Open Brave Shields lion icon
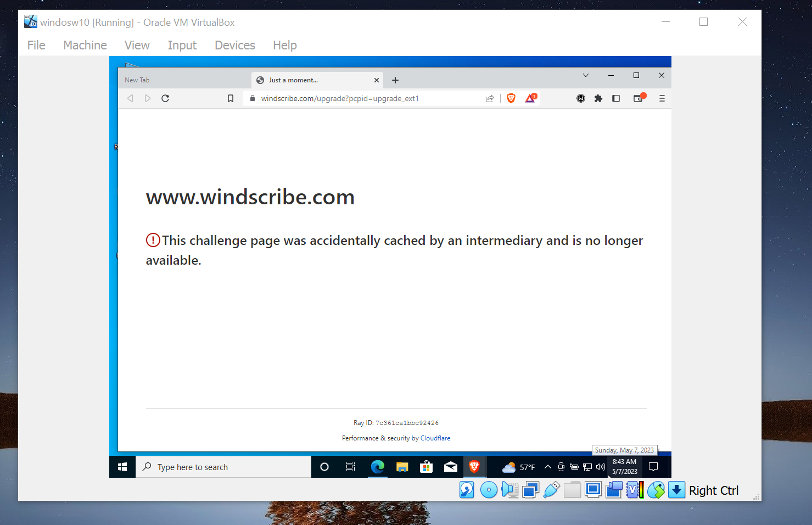812x525 pixels. pyautogui.click(x=511, y=98)
